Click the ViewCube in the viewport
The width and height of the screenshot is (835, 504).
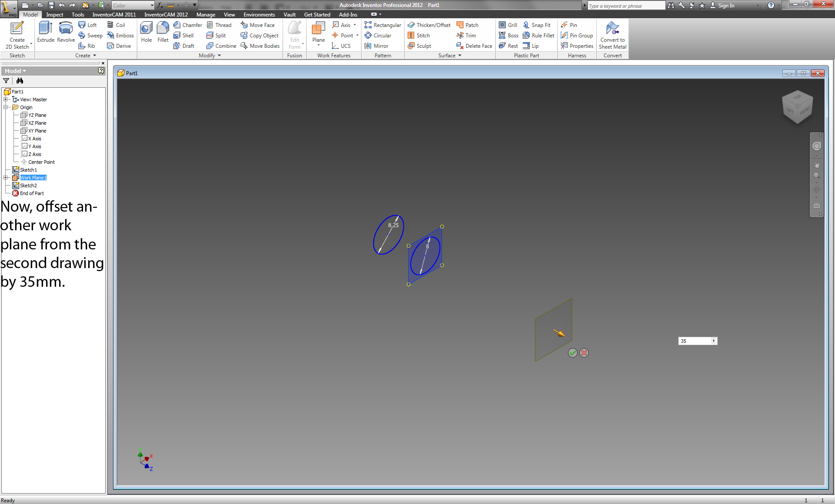click(x=797, y=107)
